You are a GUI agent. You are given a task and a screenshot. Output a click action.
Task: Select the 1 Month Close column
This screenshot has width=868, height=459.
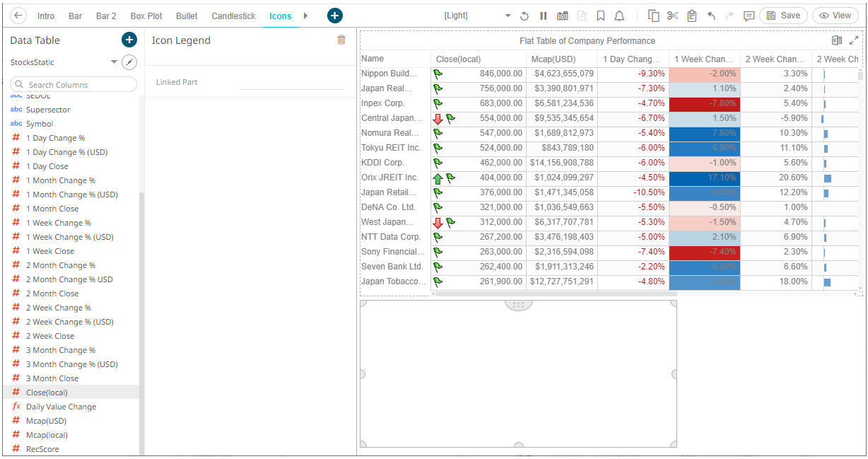click(52, 209)
